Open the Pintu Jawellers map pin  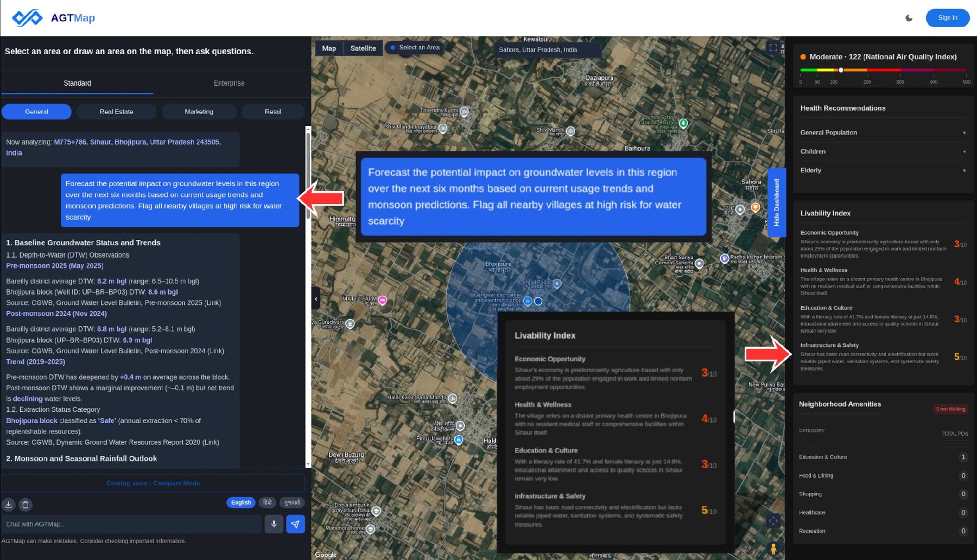click(x=459, y=440)
